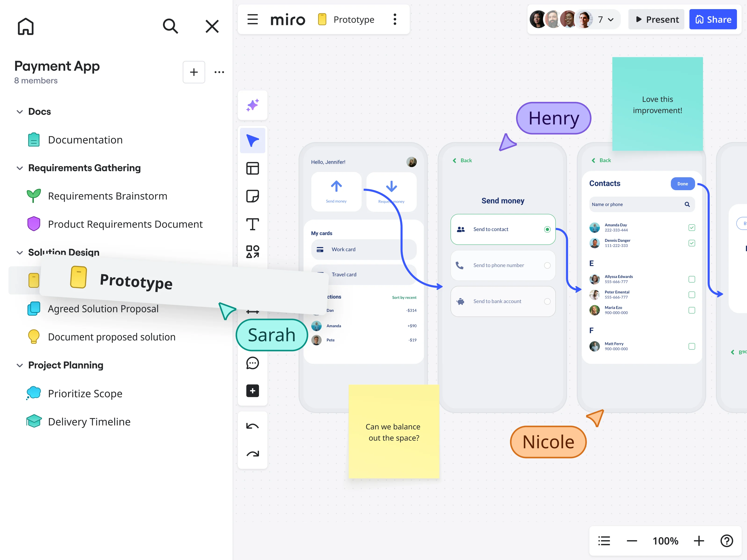Collapse the Project Planning section
The height and width of the screenshot is (560, 747).
[x=20, y=365]
